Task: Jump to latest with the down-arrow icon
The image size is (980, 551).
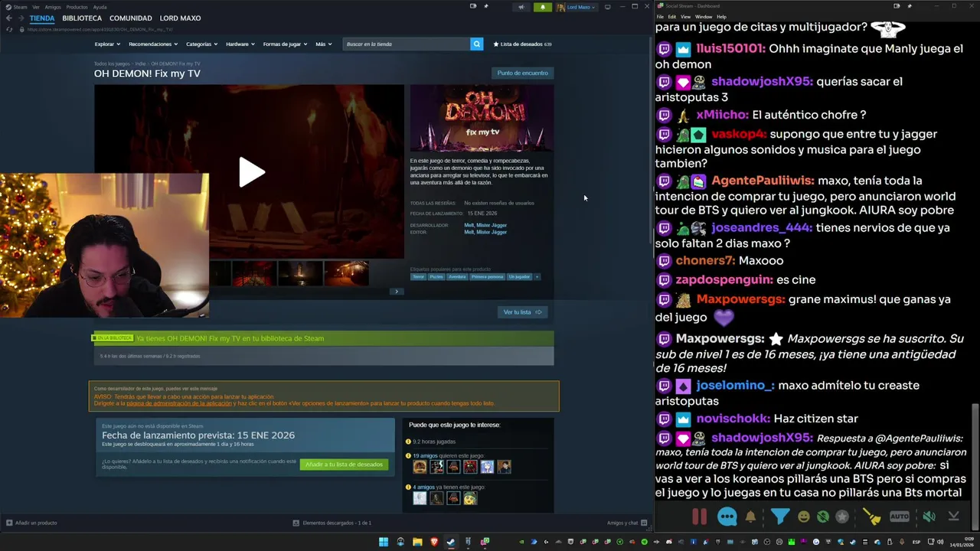Action: point(953,517)
